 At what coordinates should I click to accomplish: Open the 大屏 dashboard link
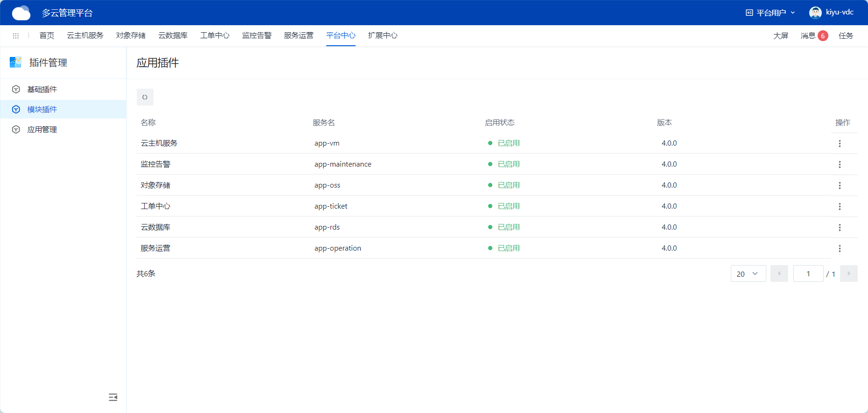[780, 36]
